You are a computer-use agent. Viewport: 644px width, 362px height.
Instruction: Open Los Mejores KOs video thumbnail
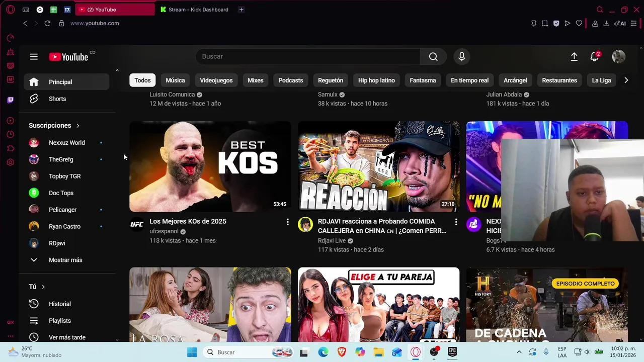(210, 166)
